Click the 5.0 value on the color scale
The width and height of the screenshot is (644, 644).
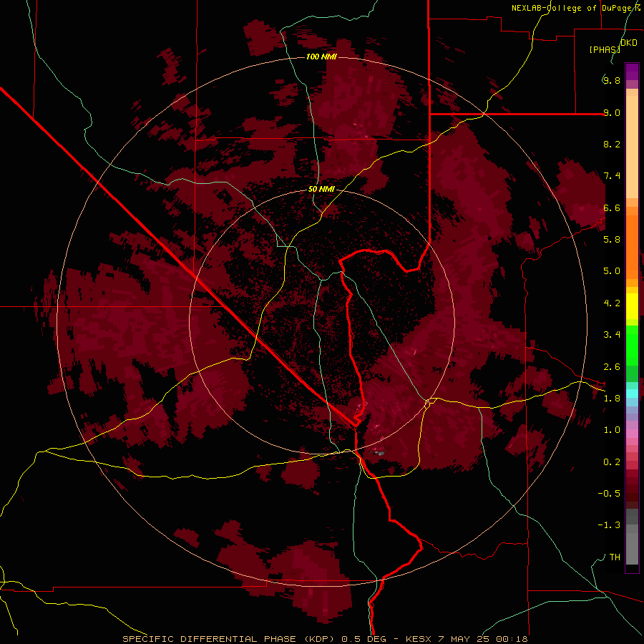coord(612,271)
